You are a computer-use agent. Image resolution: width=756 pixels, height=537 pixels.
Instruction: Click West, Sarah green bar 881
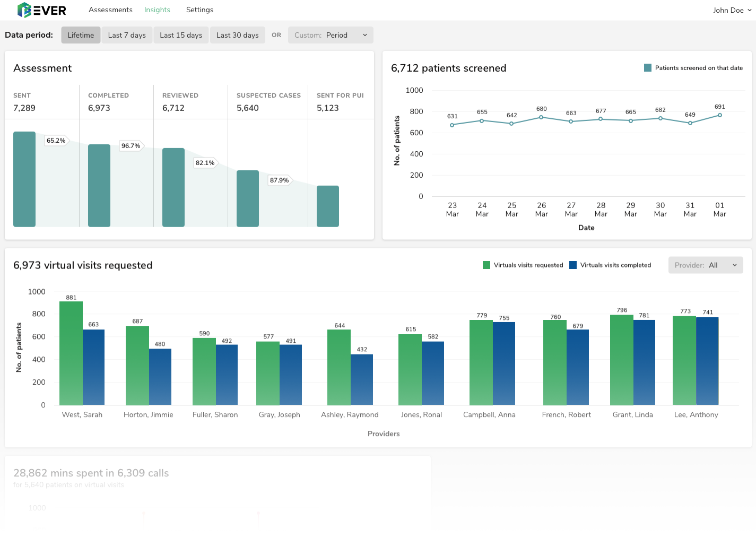71,353
